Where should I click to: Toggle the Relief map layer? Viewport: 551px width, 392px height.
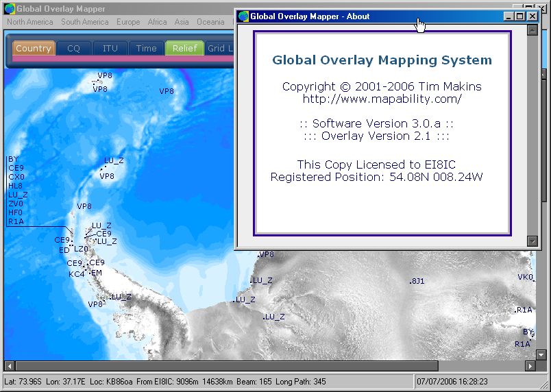[184, 49]
